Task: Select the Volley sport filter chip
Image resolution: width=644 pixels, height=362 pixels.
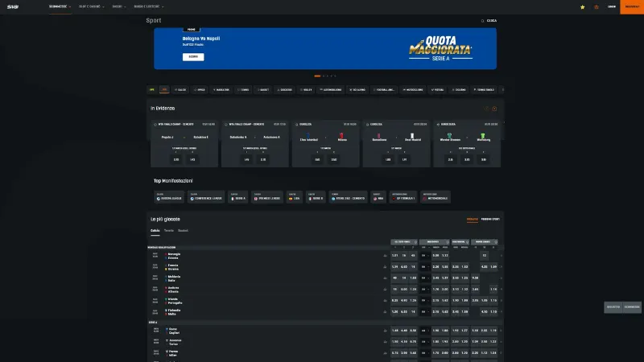Action: [307, 89]
